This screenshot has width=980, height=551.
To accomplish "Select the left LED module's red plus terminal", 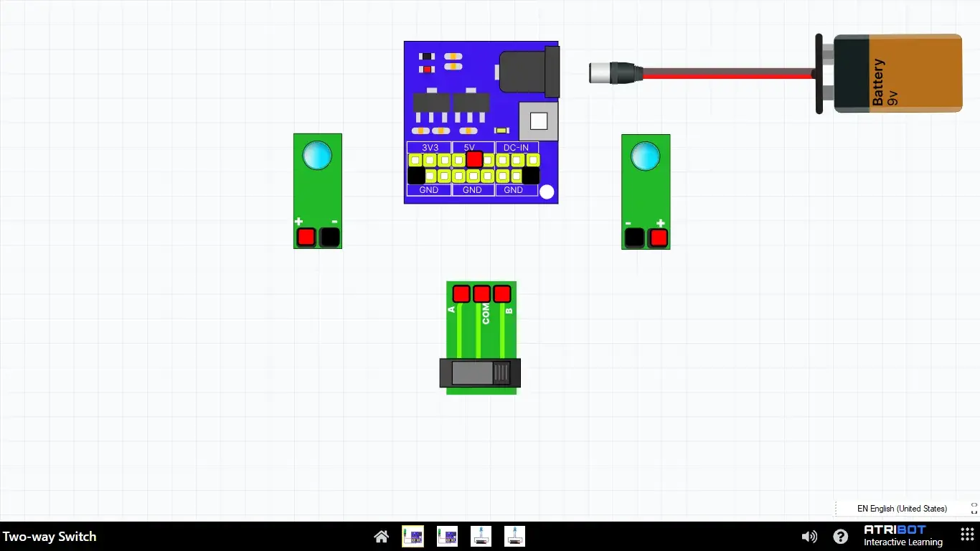I will coord(306,237).
